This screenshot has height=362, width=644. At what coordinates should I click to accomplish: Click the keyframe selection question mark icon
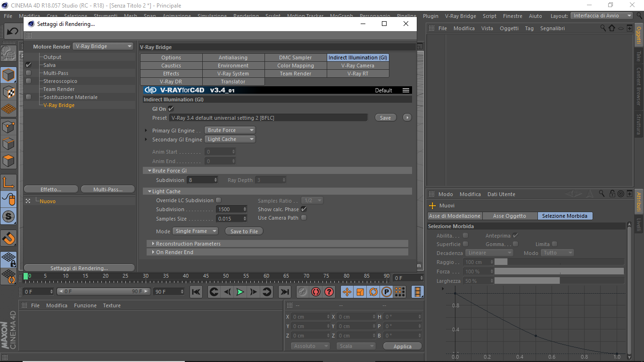point(329,292)
